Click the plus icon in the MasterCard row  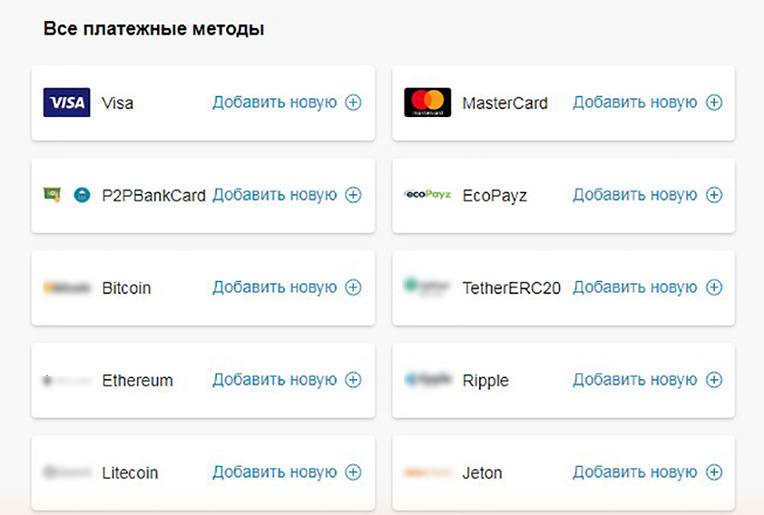(x=714, y=102)
